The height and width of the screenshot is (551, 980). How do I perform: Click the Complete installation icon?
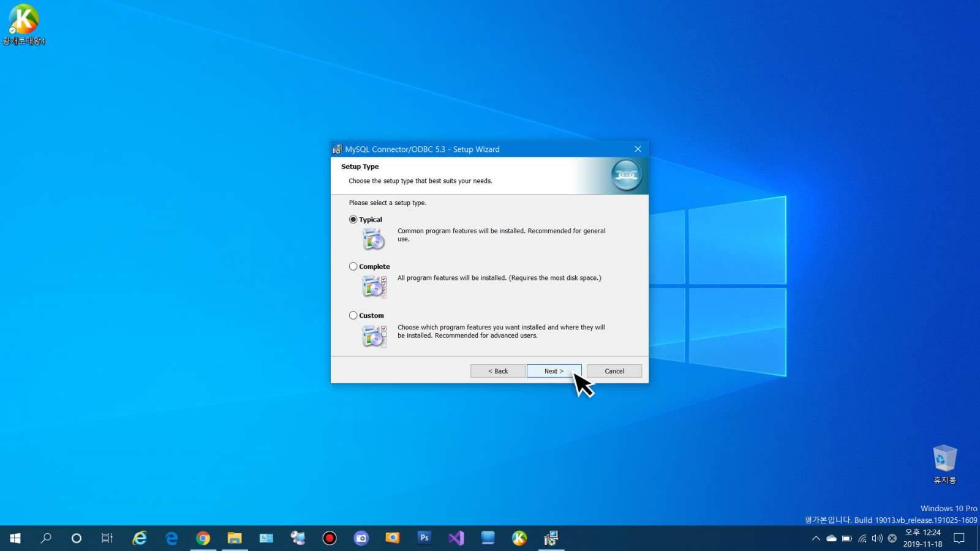click(x=374, y=286)
